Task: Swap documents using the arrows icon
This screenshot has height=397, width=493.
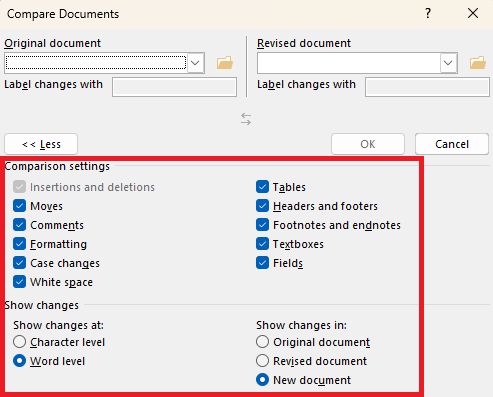Action: (x=246, y=119)
